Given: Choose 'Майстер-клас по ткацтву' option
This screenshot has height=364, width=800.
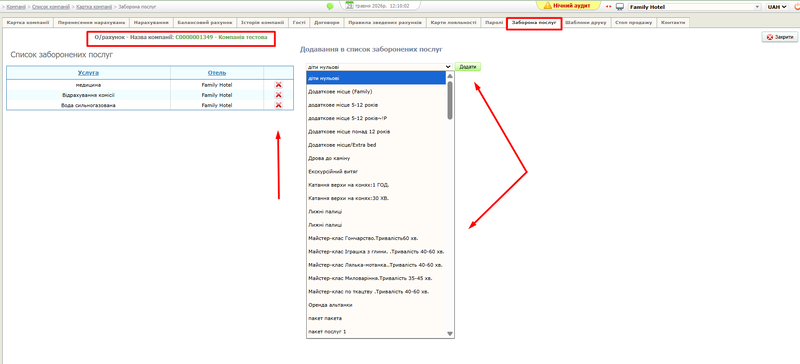Looking at the screenshot, I should pos(377,292).
